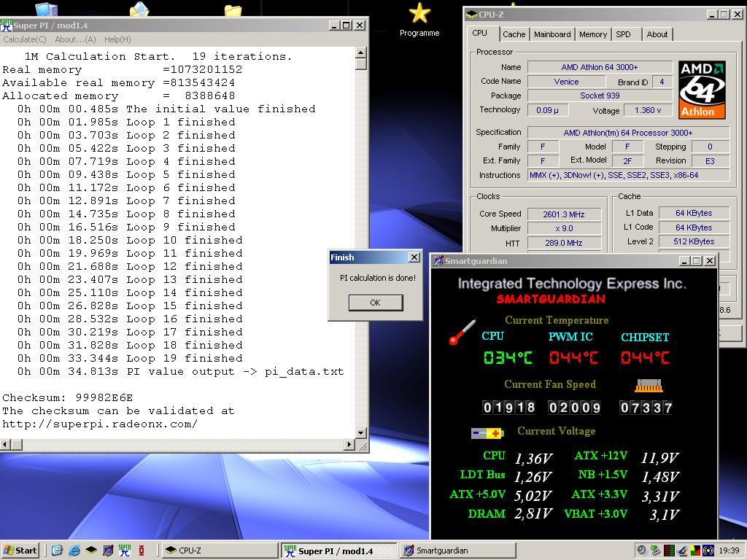Switch to the Memory tab in CPU-Z
Screen dimensions: 747x560
point(592,34)
